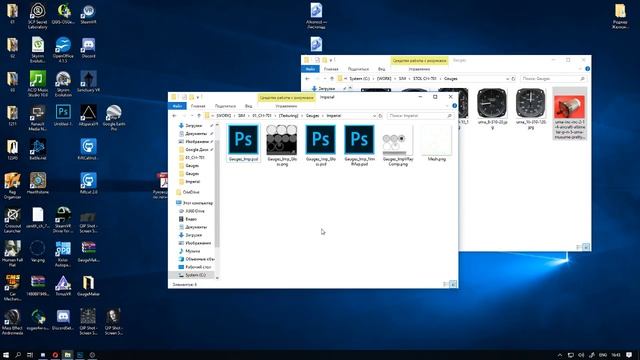Expand the ribbon in Gauges window
The height and width of the screenshot is (360, 640).
pyautogui.click(x=581, y=69)
